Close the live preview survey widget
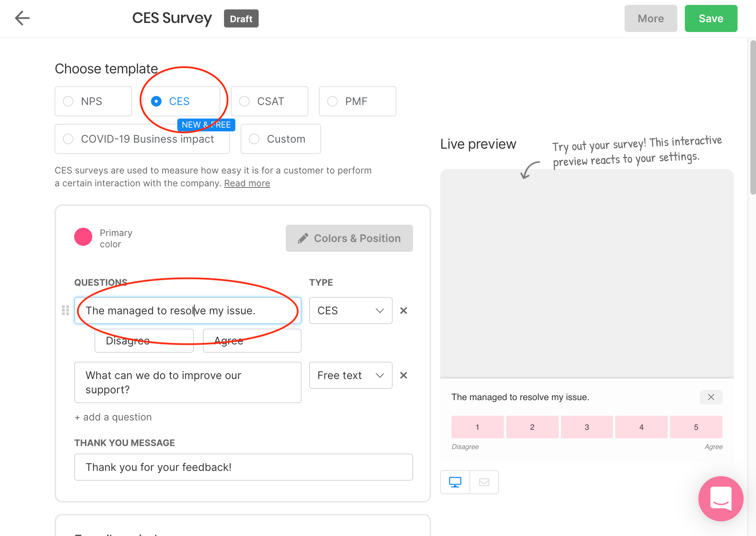 click(x=711, y=397)
